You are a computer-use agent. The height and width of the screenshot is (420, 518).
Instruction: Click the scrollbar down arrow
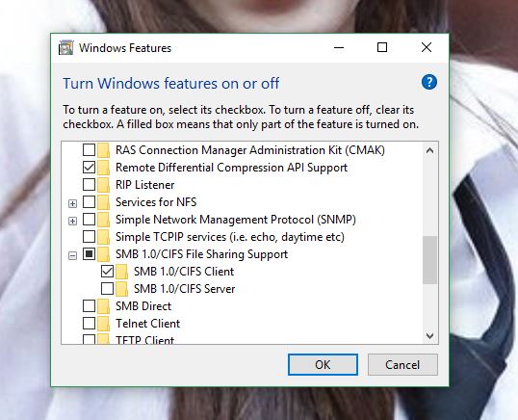point(429,336)
